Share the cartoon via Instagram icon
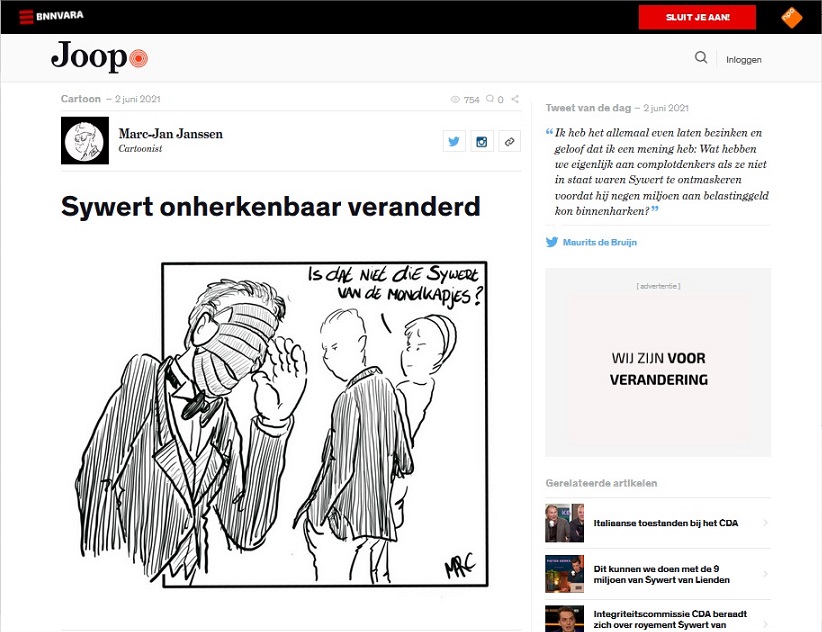This screenshot has height=632, width=822. click(482, 141)
